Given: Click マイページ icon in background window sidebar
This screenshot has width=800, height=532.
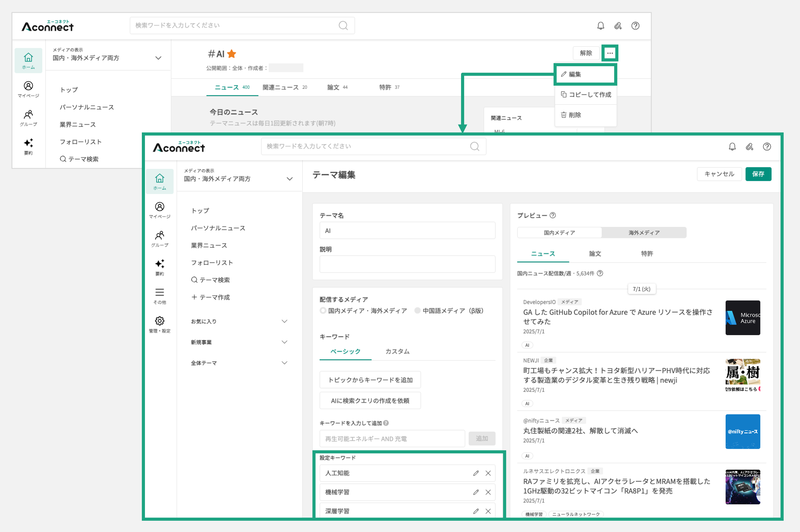Looking at the screenshot, I should [28, 89].
